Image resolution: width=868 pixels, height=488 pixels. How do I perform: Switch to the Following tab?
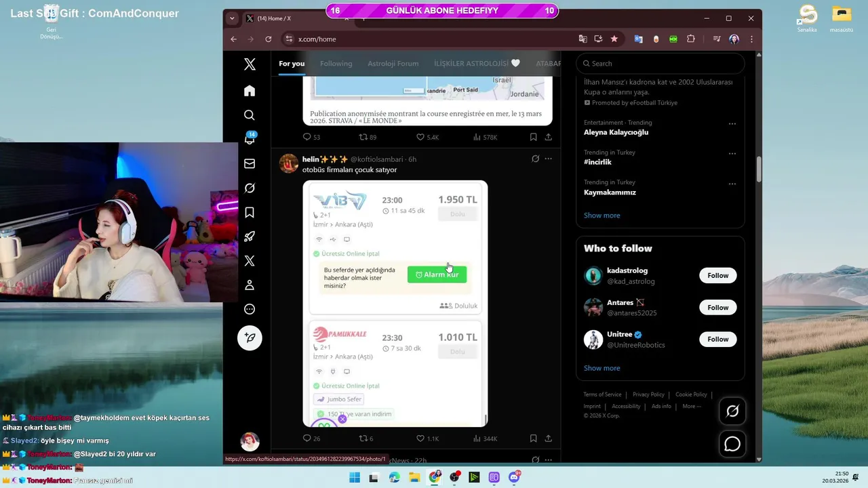click(336, 64)
